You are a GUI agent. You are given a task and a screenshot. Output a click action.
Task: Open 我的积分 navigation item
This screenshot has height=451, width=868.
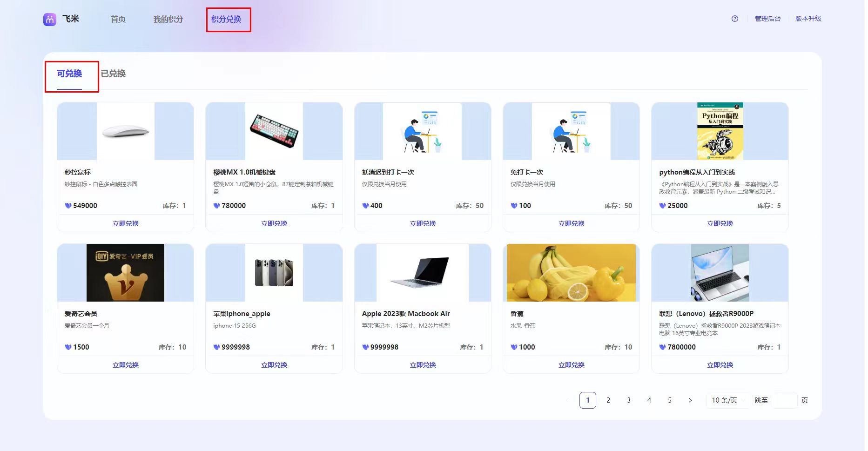point(168,19)
